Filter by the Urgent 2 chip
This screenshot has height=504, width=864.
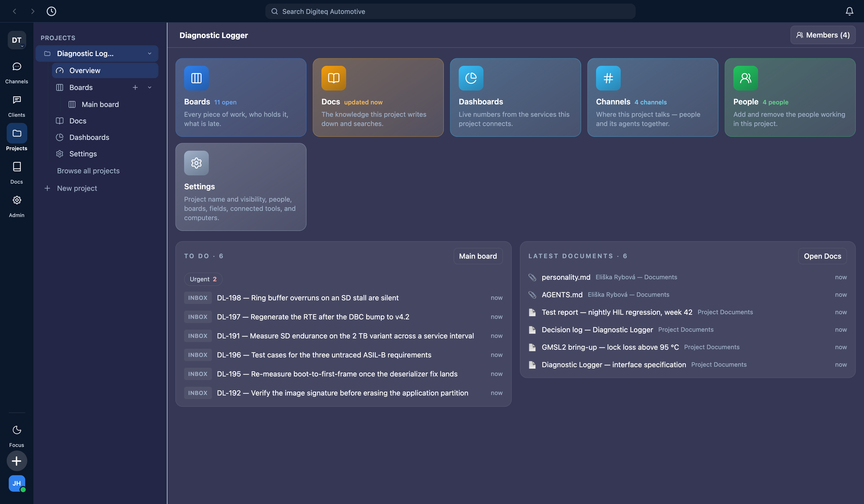(203, 279)
